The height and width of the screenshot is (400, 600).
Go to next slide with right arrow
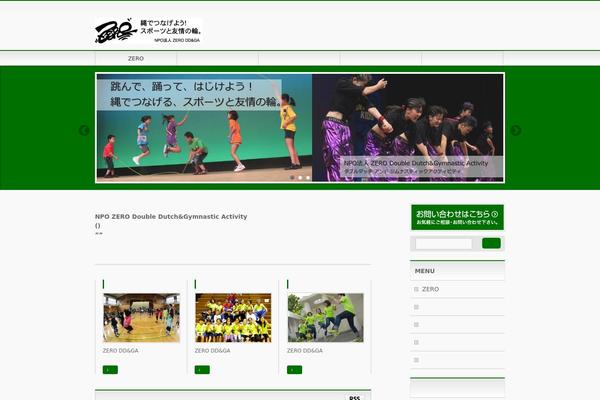click(x=515, y=131)
